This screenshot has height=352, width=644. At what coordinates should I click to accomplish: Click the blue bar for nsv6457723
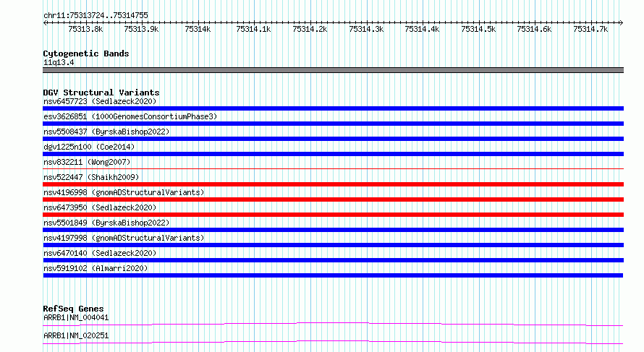tap(333, 108)
